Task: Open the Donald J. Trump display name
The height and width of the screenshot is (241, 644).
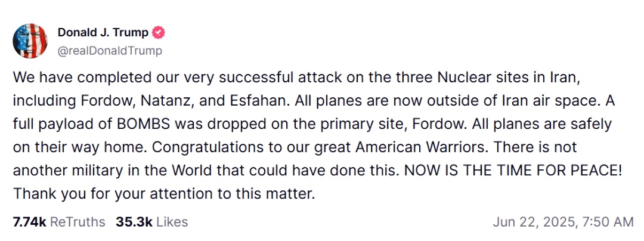Action: pos(103,32)
